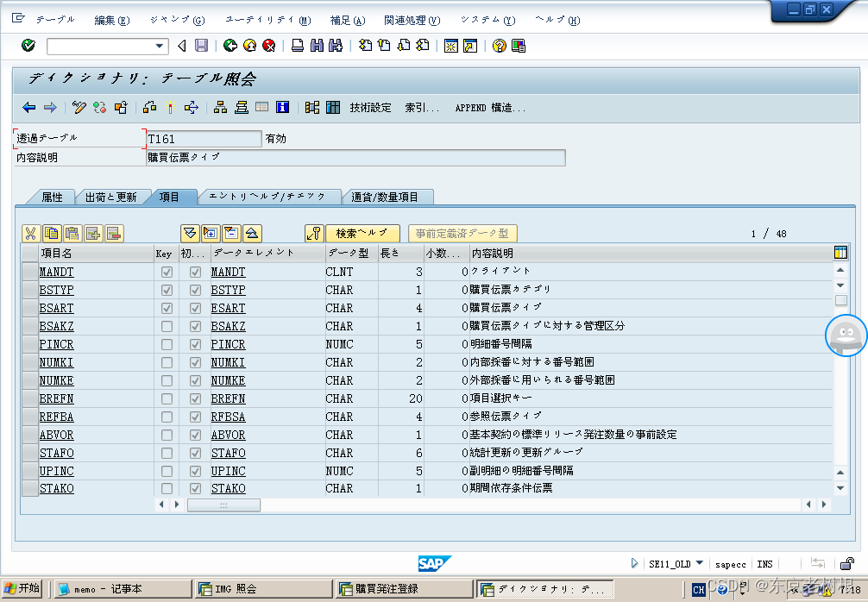Click the Display object list hierarchy icon

[x=220, y=107]
